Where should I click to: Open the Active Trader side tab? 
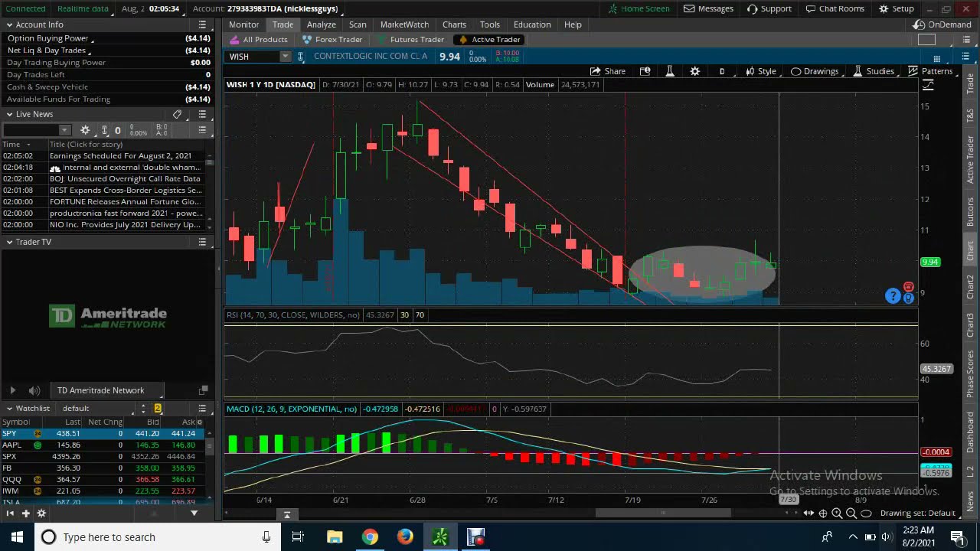click(x=970, y=158)
